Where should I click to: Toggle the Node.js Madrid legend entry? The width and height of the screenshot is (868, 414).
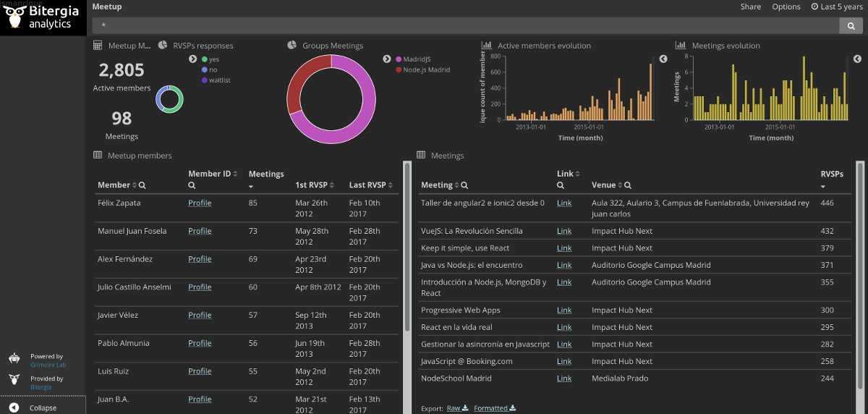[422, 69]
